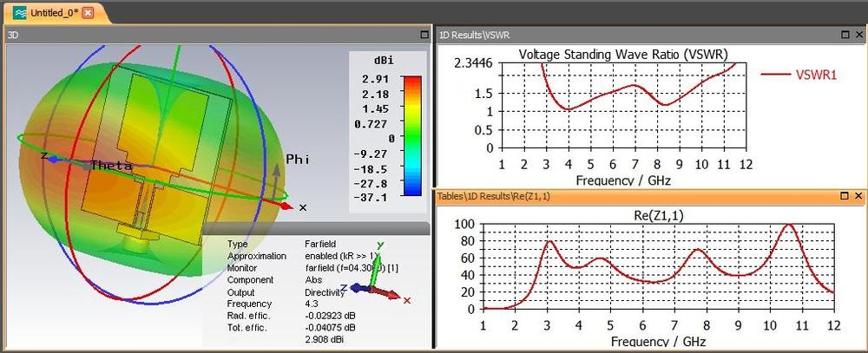The image size is (868, 353).
Task: Maximize the 1D Results\VSWR panel
Action: tap(845, 35)
